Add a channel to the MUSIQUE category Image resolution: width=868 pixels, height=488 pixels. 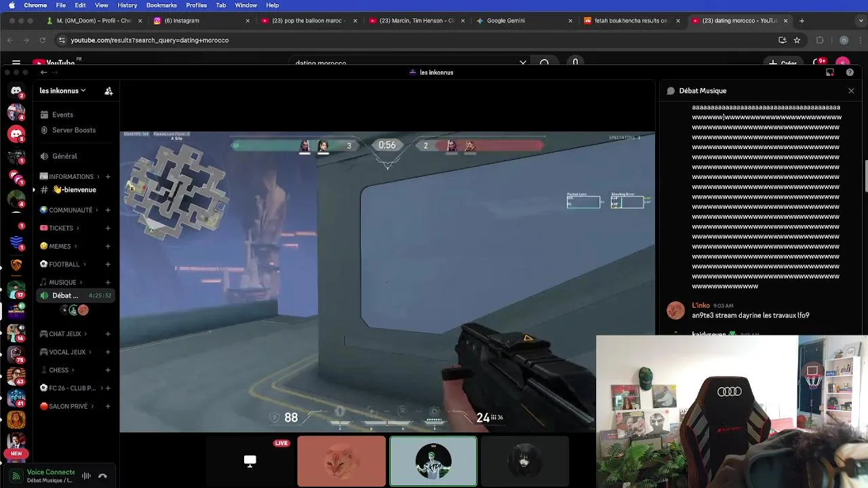pos(108,283)
